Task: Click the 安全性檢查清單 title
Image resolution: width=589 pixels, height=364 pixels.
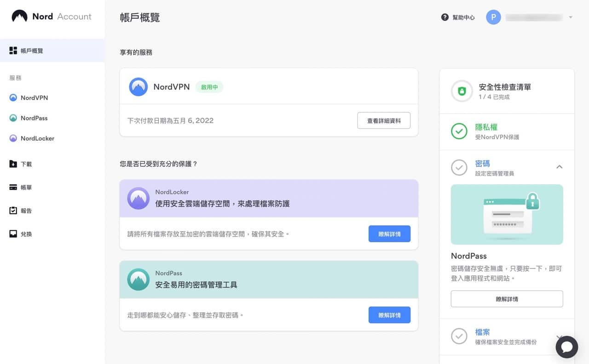Action: [x=505, y=87]
